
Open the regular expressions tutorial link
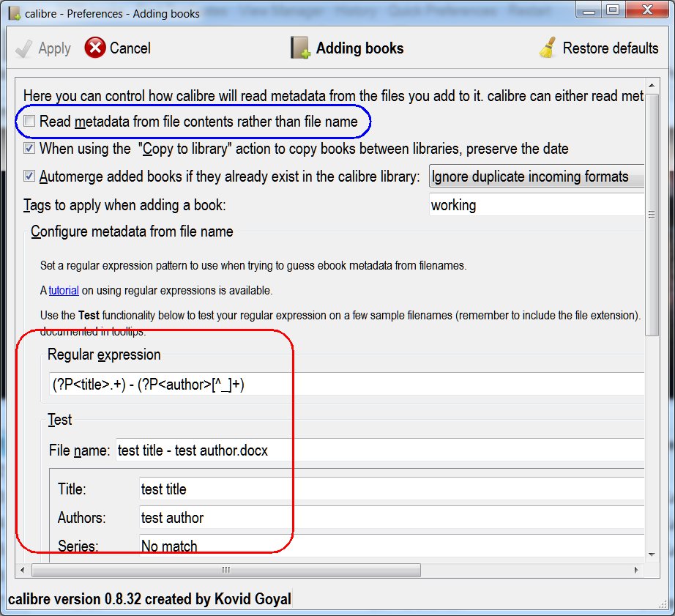(64, 290)
